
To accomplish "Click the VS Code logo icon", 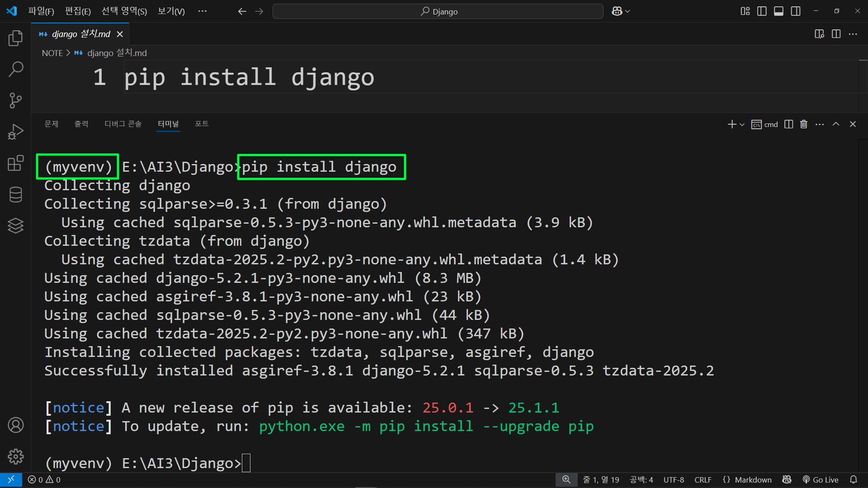I will [12, 11].
